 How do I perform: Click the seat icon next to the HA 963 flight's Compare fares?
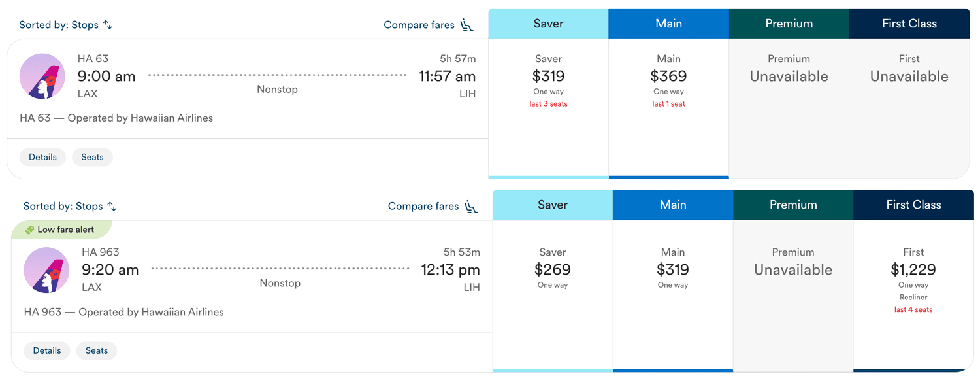point(471,206)
